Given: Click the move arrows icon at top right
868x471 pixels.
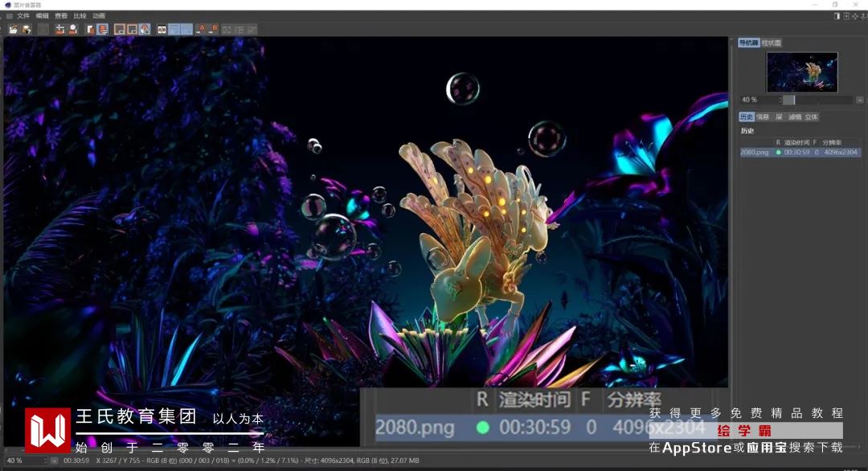Looking at the screenshot, I should pyautogui.click(x=855, y=16).
